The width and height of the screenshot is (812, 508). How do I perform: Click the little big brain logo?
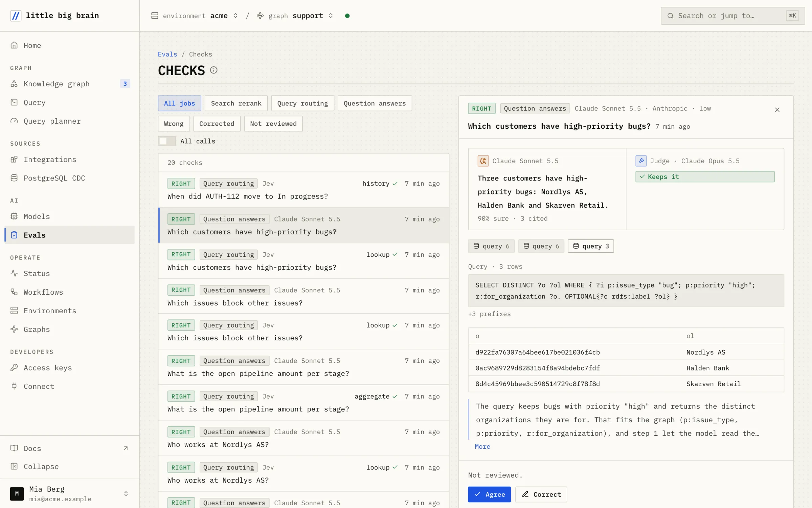click(55, 16)
